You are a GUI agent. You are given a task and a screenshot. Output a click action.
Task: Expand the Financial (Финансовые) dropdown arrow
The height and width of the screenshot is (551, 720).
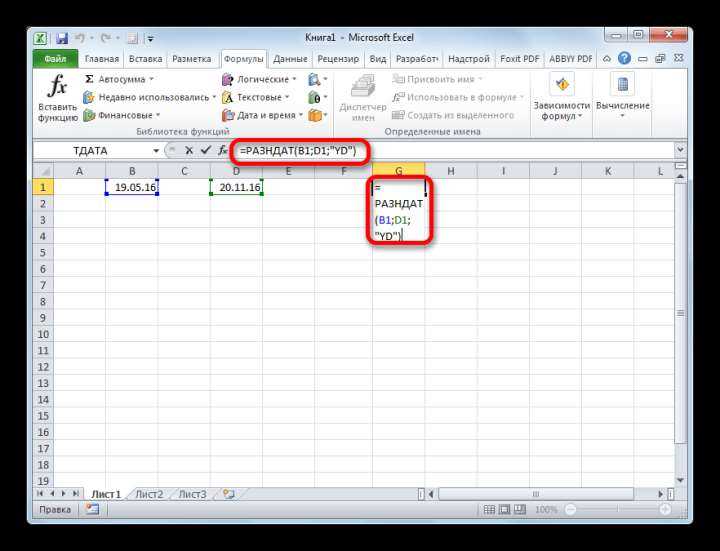(158, 115)
